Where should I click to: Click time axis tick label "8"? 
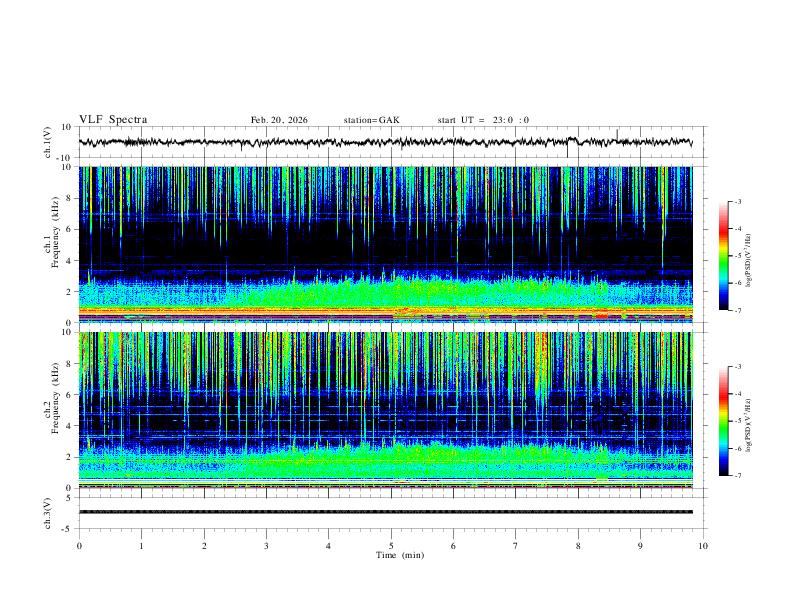tap(578, 546)
